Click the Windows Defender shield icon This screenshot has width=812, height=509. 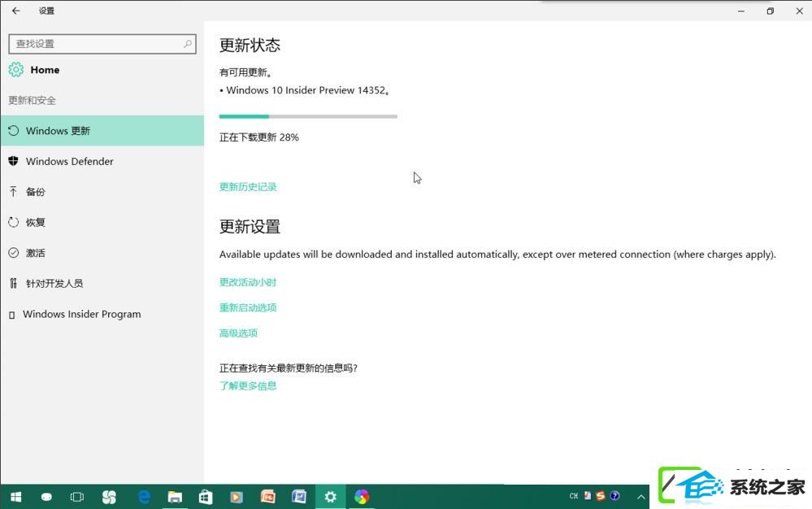click(x=14, y=161)
